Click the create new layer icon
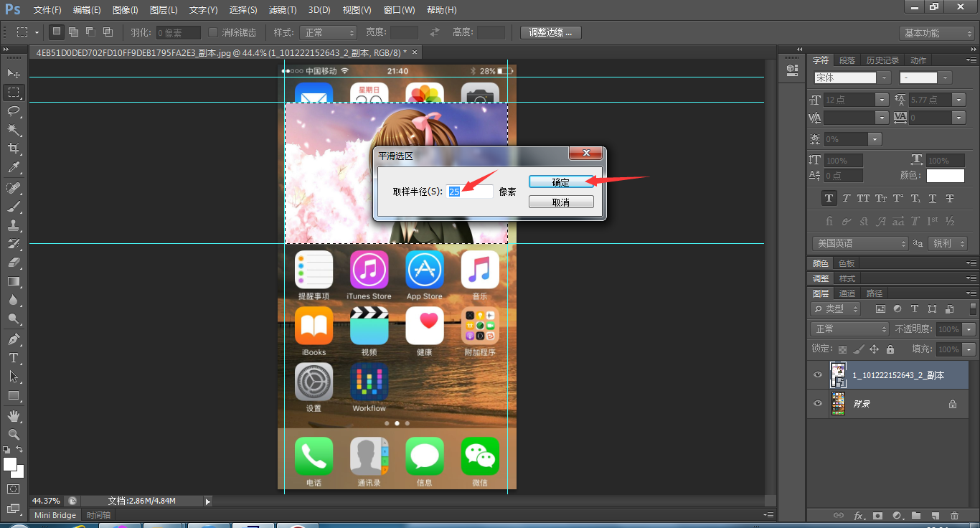980x528 pixels. coord(935,515)
